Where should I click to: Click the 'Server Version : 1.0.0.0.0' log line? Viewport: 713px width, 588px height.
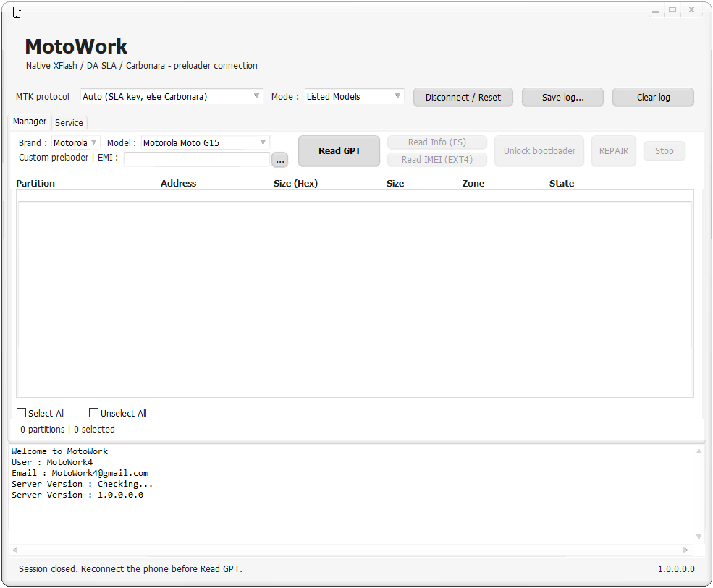(x=77, y=495)
